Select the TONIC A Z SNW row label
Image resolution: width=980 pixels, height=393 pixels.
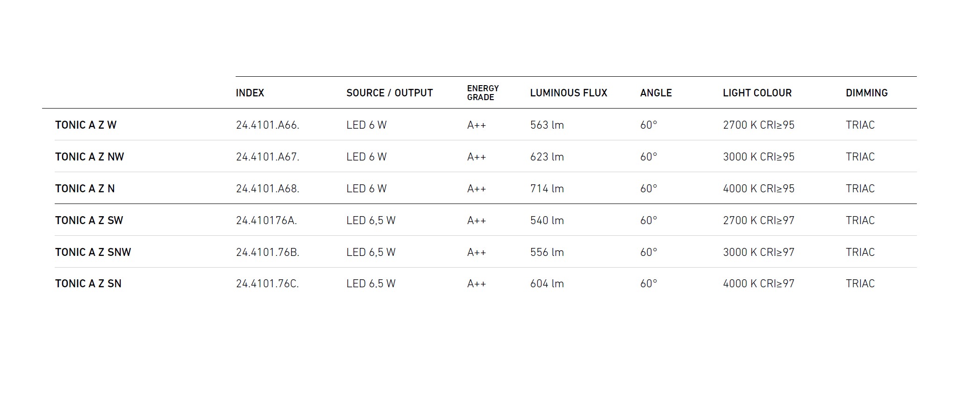pyautogui.click(x=93, y=252)
